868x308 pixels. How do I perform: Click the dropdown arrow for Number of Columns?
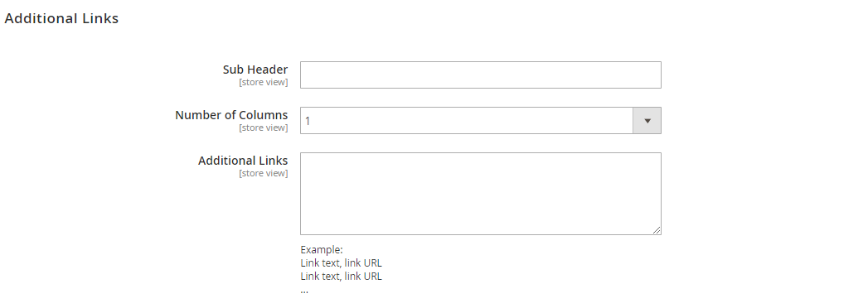pos(647,121)
